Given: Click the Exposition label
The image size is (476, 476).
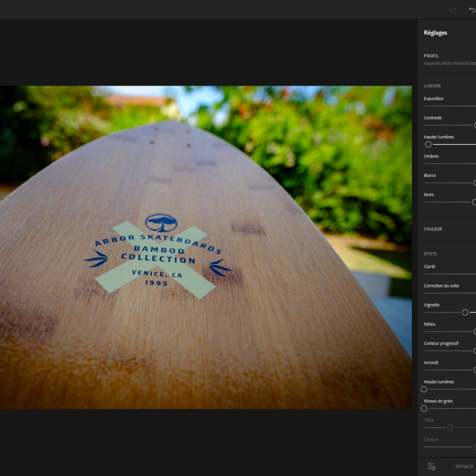Looking at the screenshot, I should click(434, 99).
